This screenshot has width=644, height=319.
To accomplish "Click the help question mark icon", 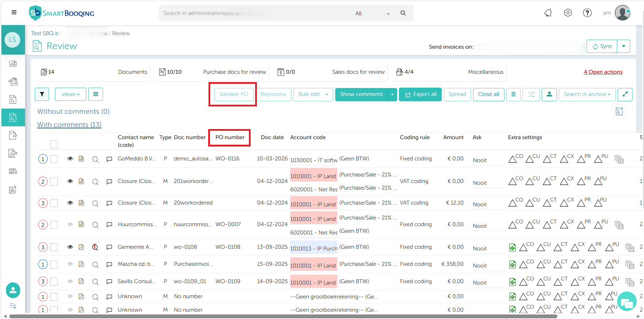I will click(x=587, y=13).
